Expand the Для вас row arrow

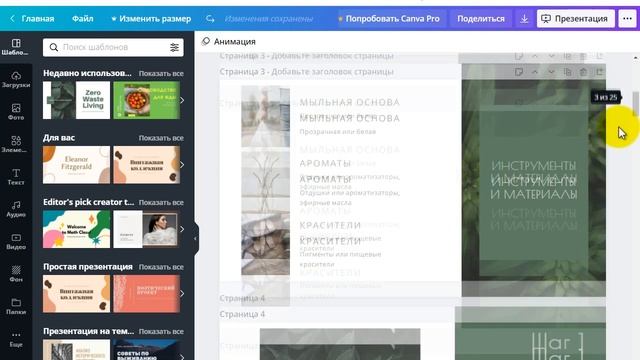pyautogui.click(x=182, y=164)
